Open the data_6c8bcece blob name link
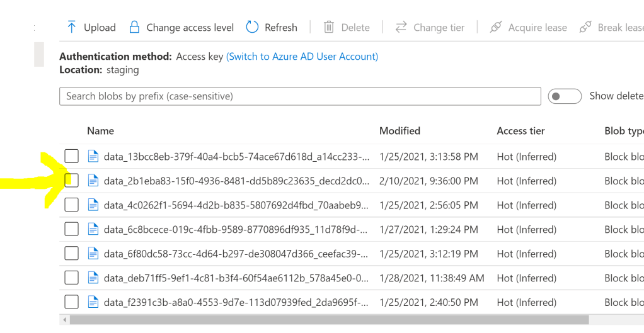 pyautogui.click(x=236, y=230)
